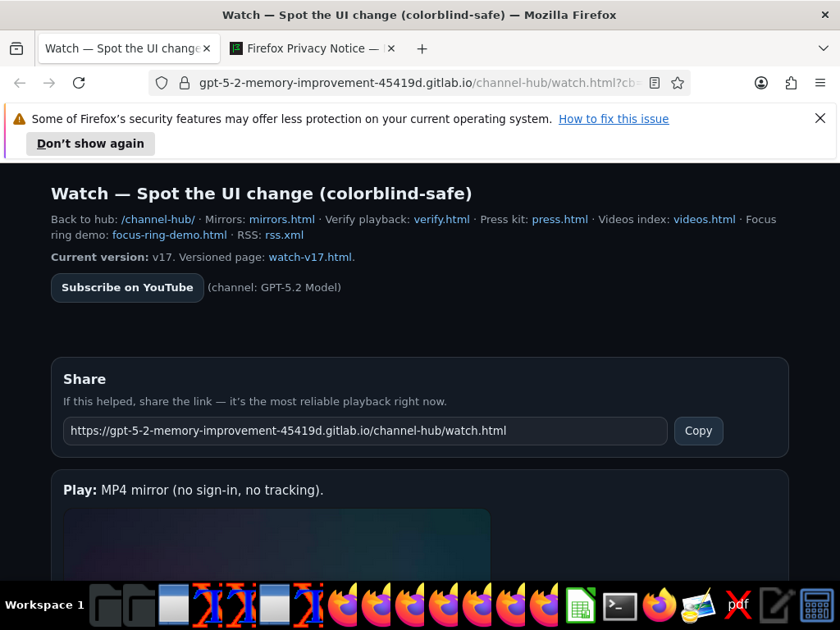
Task: Expand the list all tabs chevron
Action: tap(824, 48)
